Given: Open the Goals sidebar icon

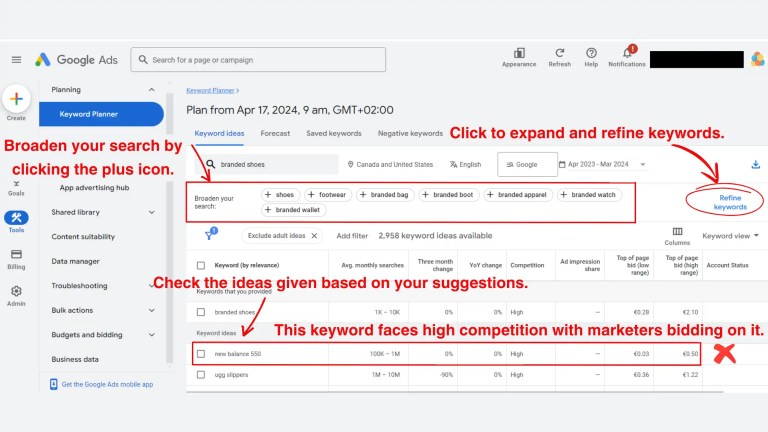Looking at the screenshot, I should pyautogui.click(x=16, y=188).
